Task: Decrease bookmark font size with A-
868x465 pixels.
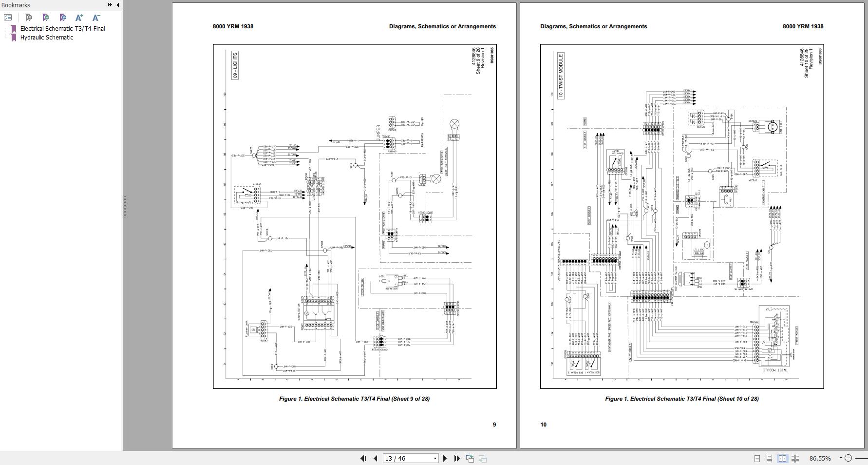Action: [96, 18]
